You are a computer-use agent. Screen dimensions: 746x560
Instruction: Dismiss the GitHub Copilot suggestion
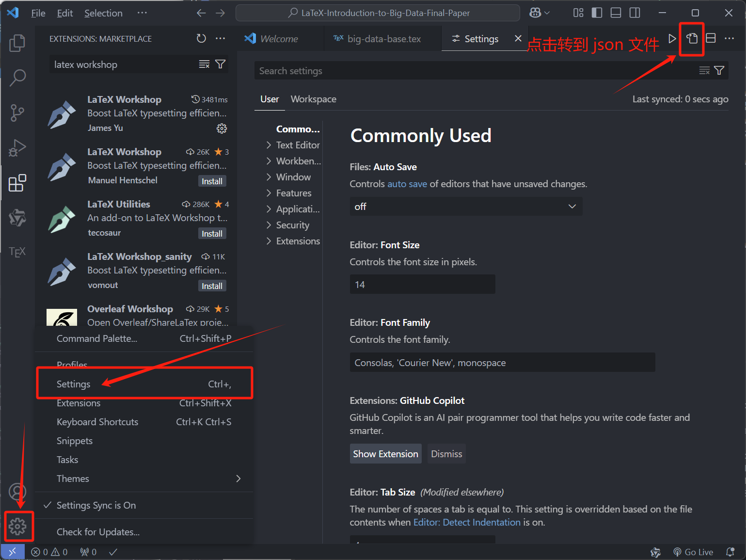point(446,454)
